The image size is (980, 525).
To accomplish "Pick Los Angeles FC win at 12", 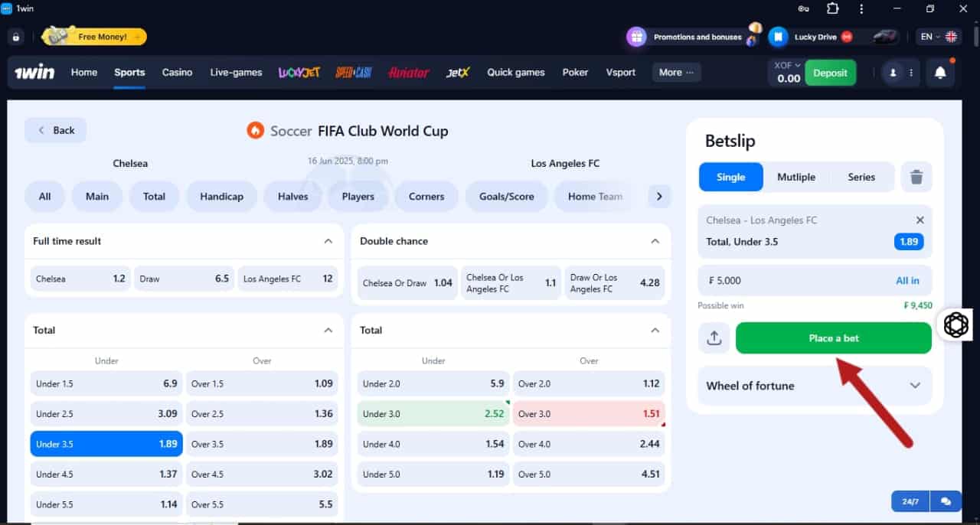I will [x=288, y=279].
